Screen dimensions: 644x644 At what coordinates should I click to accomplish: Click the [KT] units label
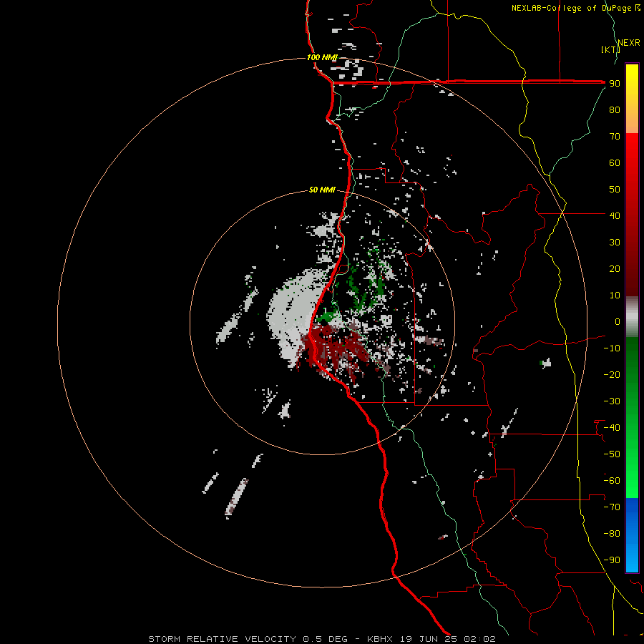pos(610,49)
